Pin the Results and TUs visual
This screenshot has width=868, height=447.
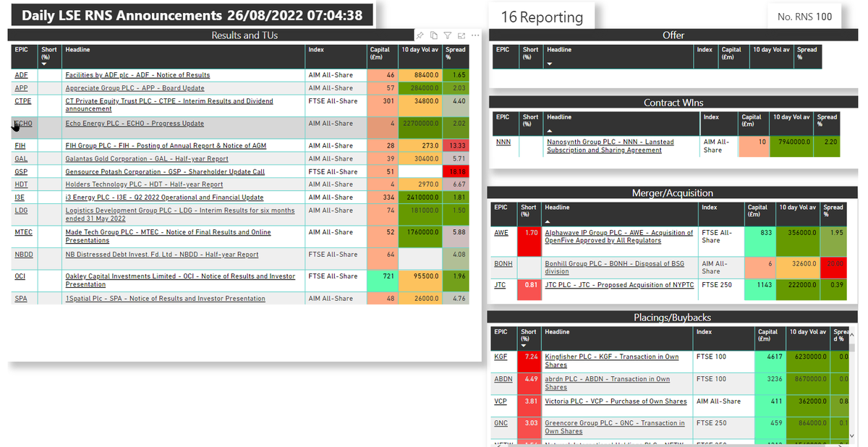click(420, 35)
